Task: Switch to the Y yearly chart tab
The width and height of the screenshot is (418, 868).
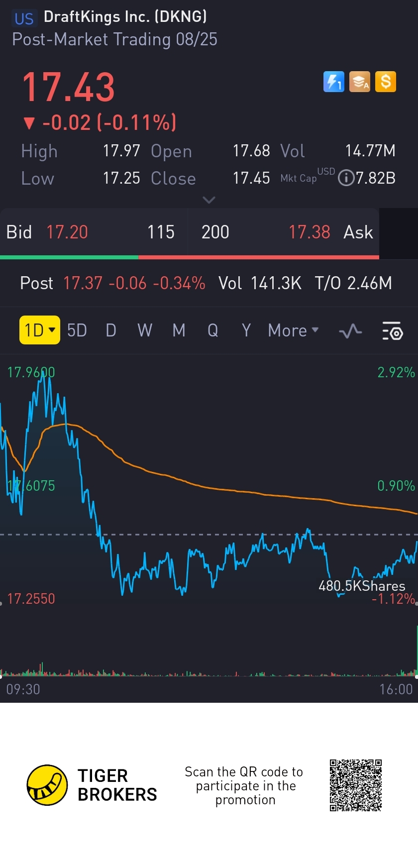Action: [x=246, y=330]
